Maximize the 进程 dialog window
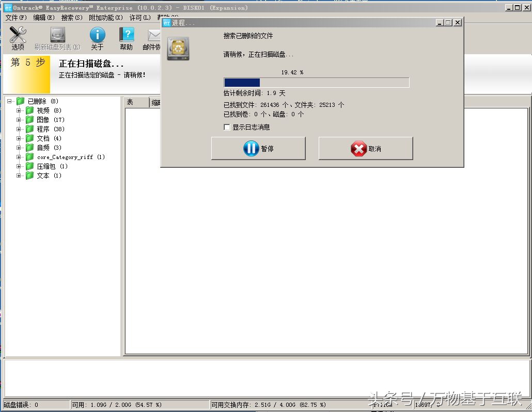 (x=448, y=23)
